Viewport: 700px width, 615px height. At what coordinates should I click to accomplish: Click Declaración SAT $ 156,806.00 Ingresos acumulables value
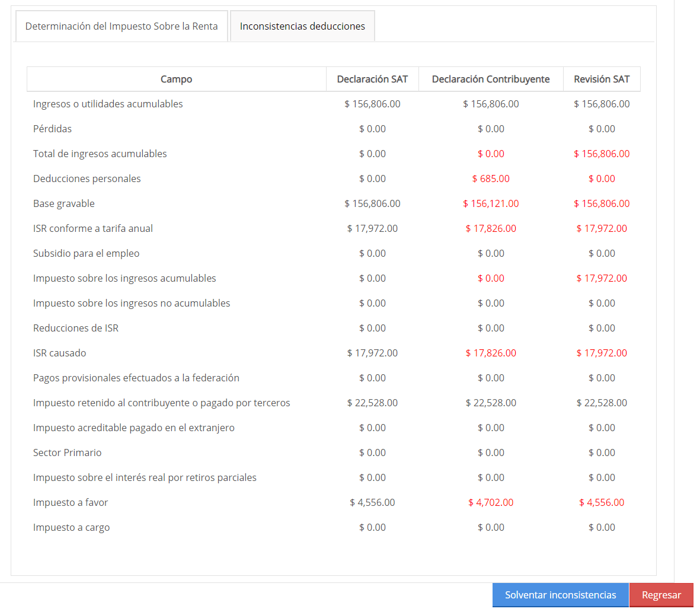coord(372,104)
